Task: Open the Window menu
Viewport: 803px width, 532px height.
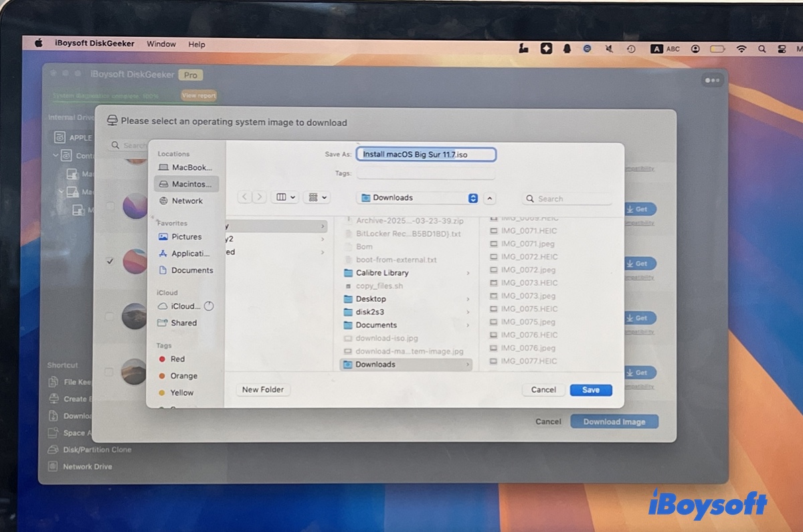Action: pyautogui.click(x=161, y=44)
